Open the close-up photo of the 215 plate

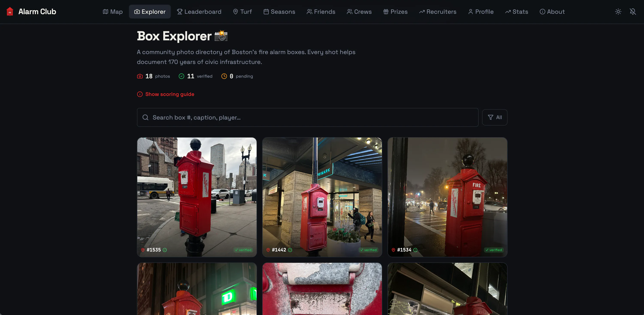click(322, 289)
